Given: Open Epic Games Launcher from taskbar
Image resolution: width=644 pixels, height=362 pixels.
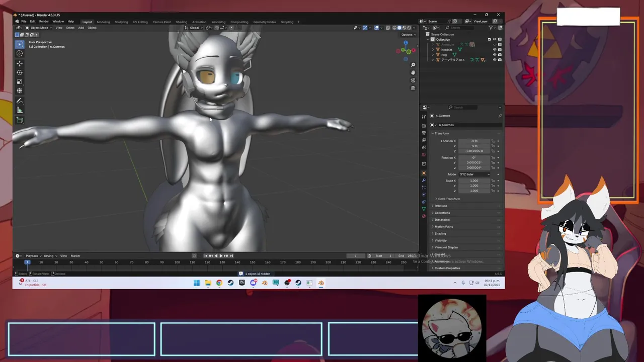Looking at the screenshot, I should click(x=242, y=283).
